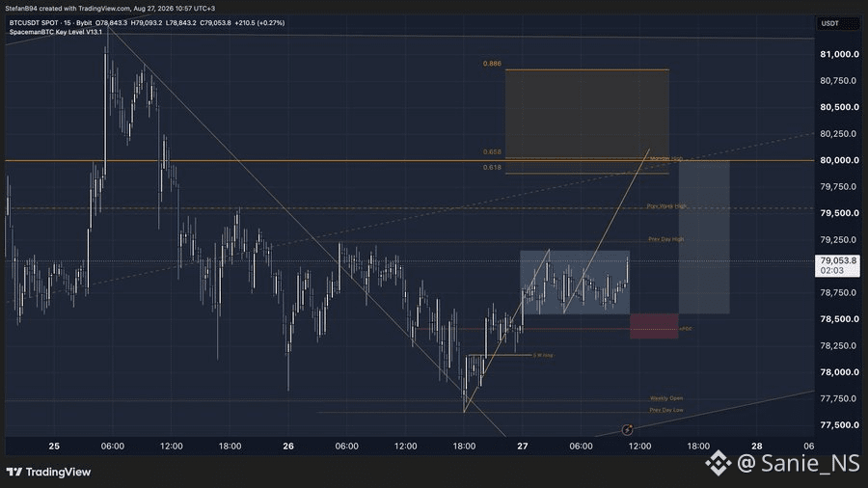Click the 79,500.0 price axis label
868x488 pixels.
point(839,213)
